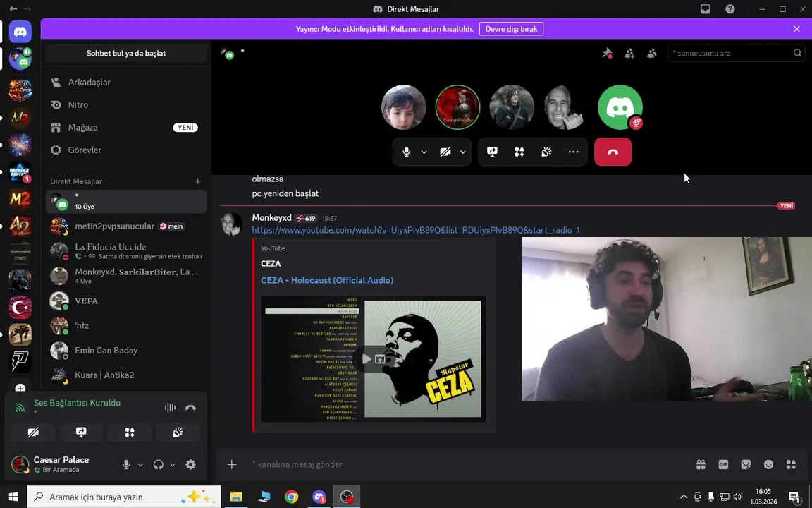Click Monkeyxd username in chat
Screen dimensions: 812x508
pos(271,218)
